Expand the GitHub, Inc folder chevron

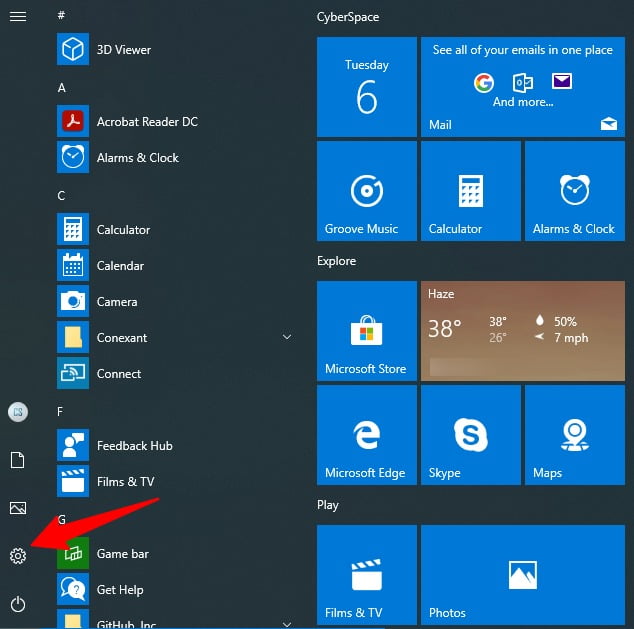tap(287, 624)
